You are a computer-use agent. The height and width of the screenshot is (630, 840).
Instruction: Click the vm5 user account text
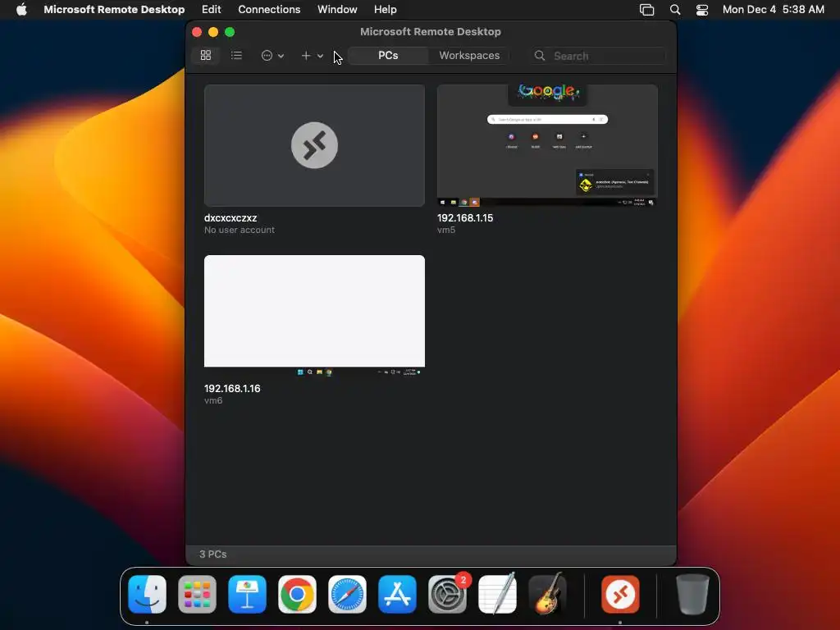[x=446, y=230]
